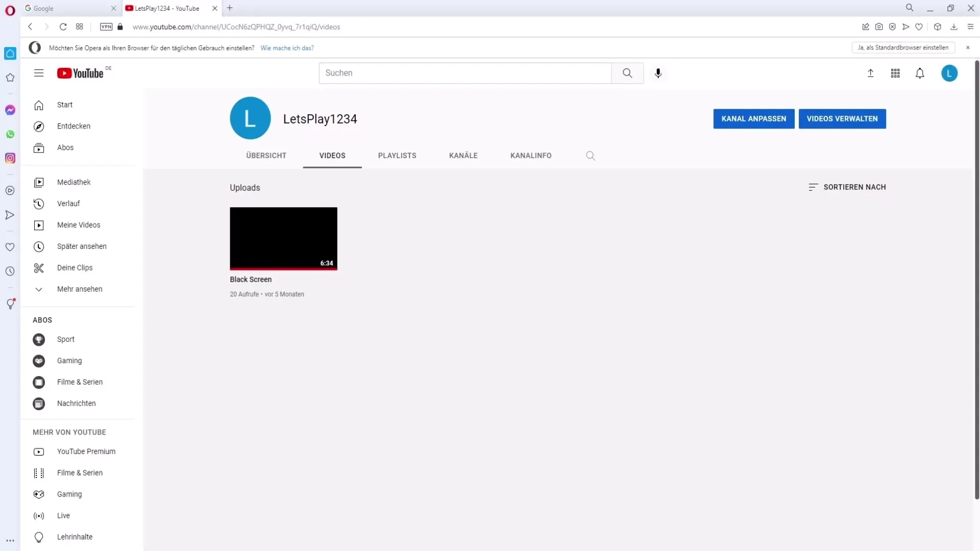The width and height of the screenshot is (980, 551).
Task: Select the VIDEOS tab
Action: point(332,156)
